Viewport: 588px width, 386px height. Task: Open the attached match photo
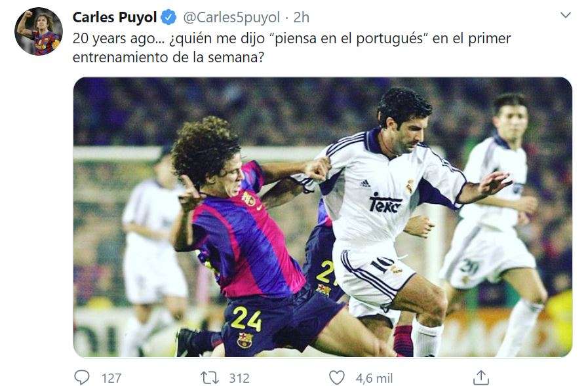click(323, 217)
